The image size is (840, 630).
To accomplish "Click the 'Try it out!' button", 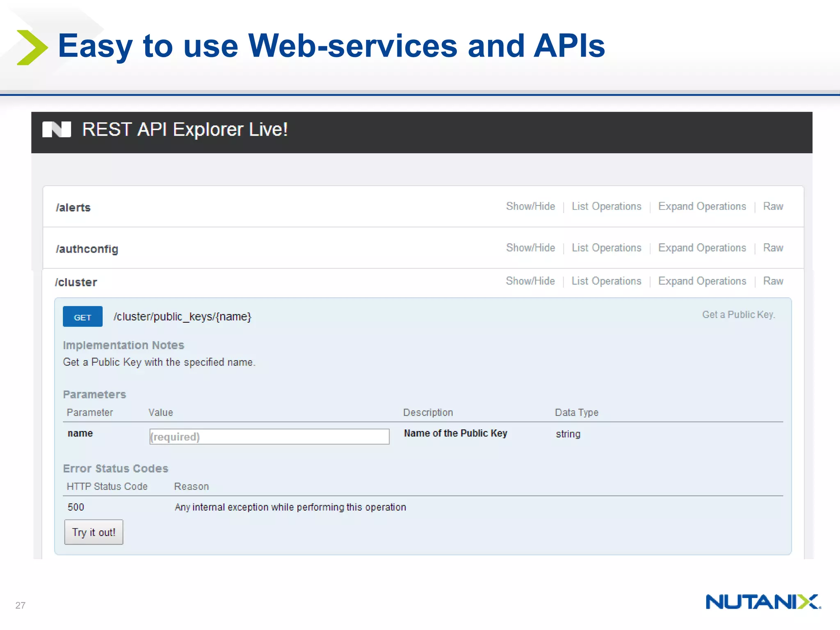I will coord(94,532).
